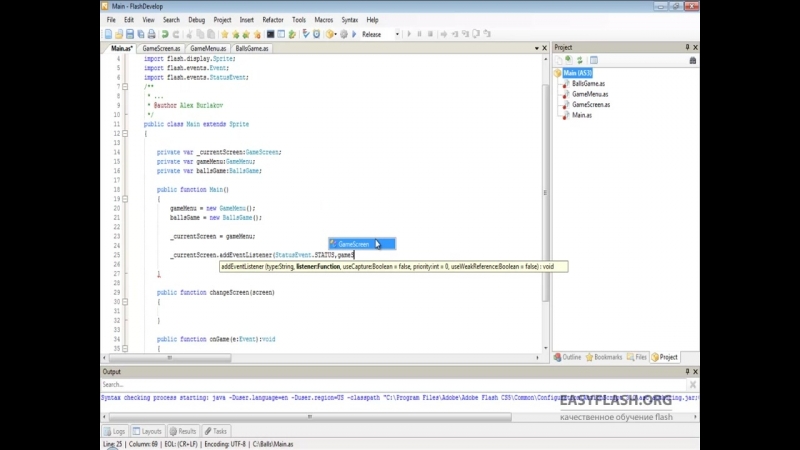Click the add-file green plus icon in Project panel
The image size is (800, 450).
tap(569, 60)
